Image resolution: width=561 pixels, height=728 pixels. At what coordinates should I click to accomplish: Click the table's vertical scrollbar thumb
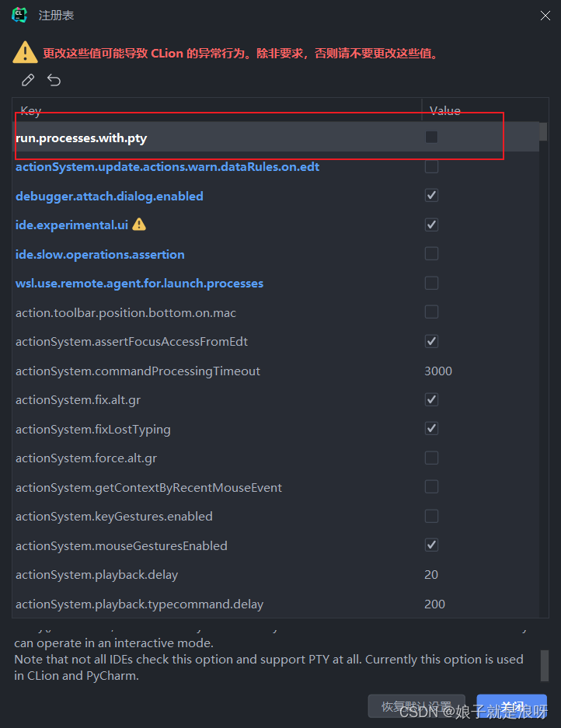tap(543, 132)
